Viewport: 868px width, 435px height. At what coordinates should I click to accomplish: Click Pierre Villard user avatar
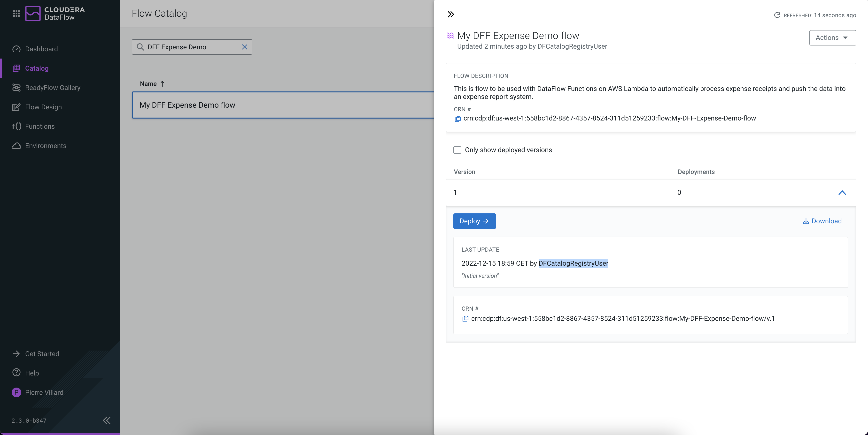click(16, 392)
